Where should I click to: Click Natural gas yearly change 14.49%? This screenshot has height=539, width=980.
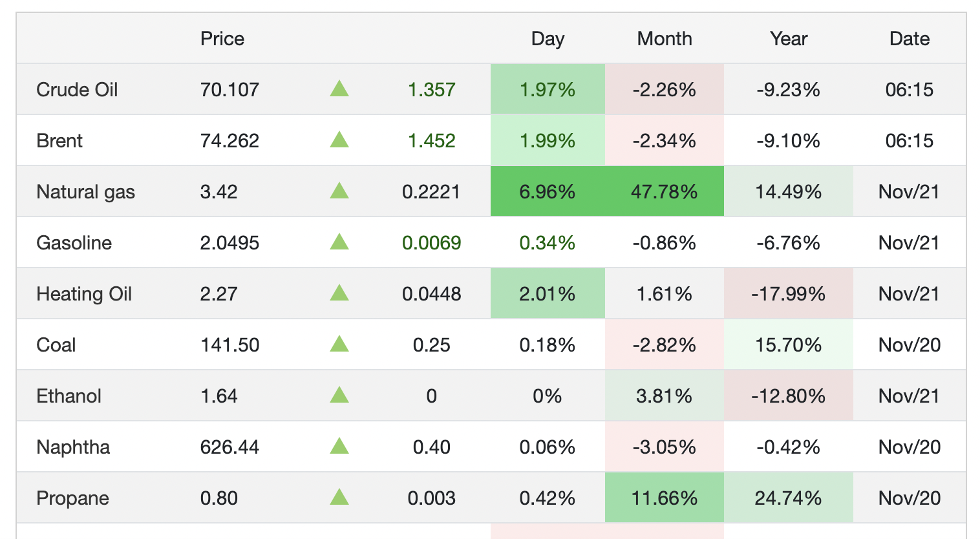789,191
